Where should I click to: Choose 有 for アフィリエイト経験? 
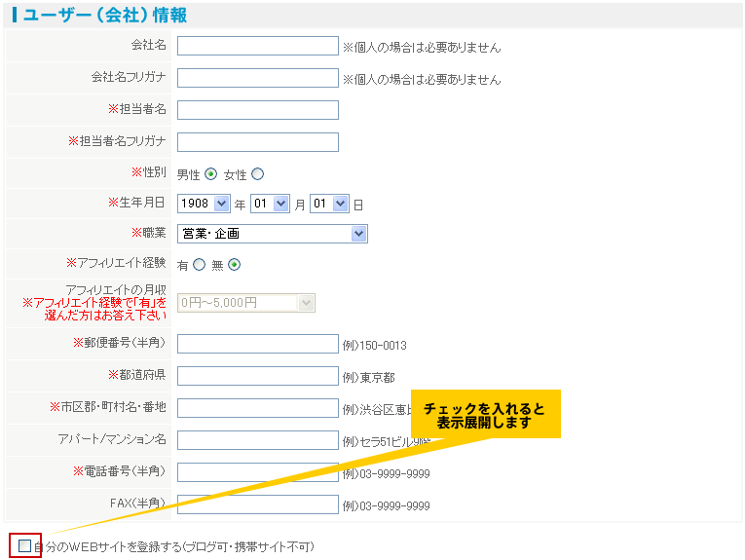200,264
